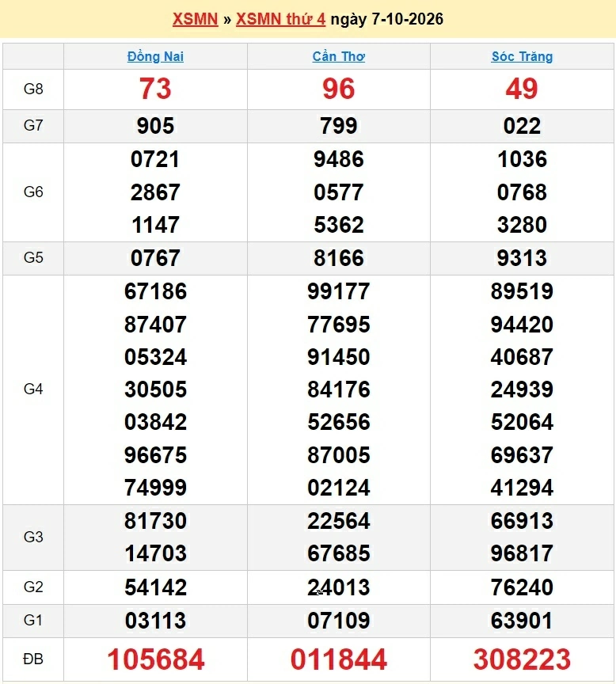The height and width of the screenshot is (684, 616).
Task: Click the G8 row label
Action: (33, 89)
